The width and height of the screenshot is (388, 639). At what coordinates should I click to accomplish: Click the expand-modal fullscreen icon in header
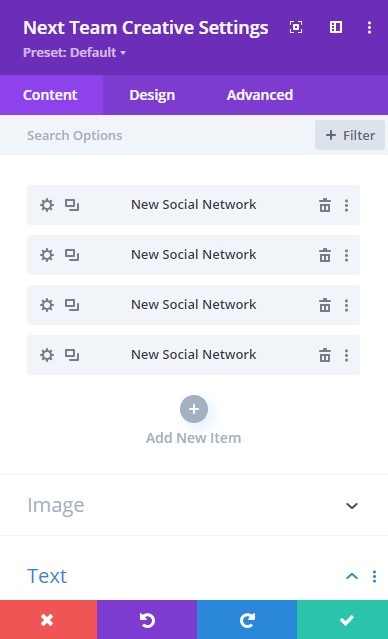point(296,27)
